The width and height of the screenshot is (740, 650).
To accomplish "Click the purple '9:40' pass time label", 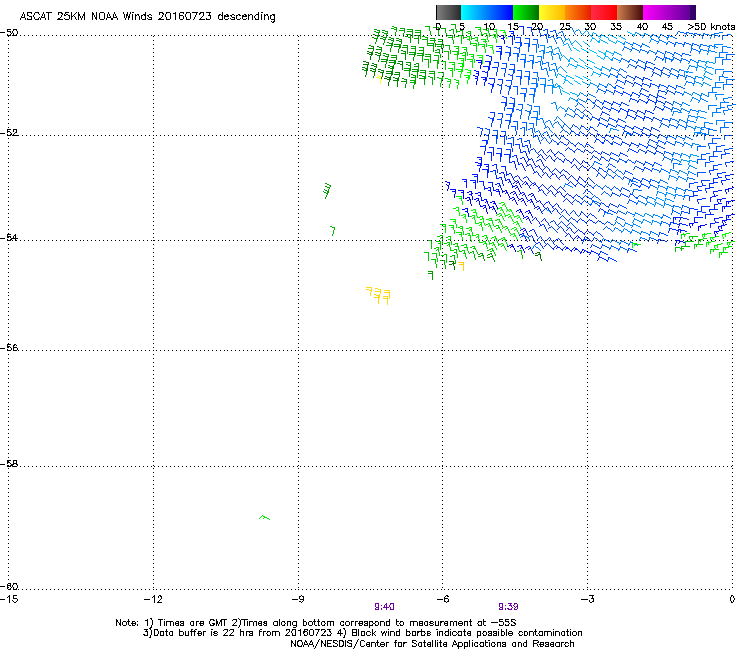I will [x=384, y=607].
